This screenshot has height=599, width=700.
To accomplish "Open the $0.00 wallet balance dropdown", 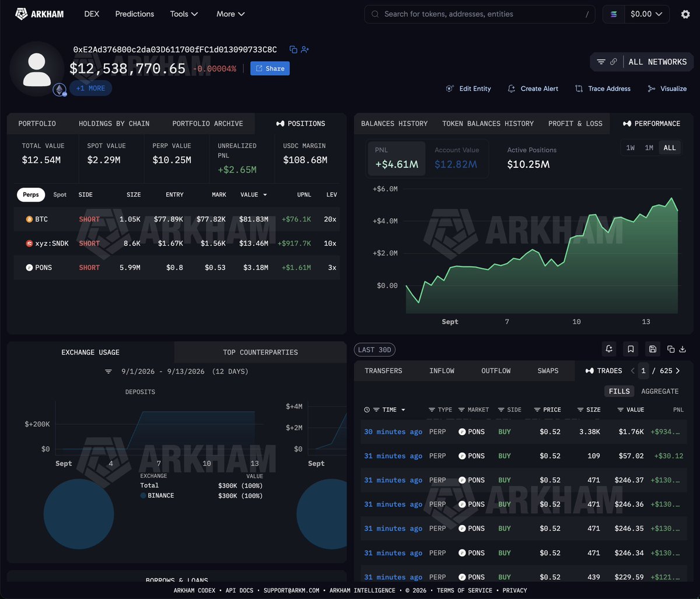I will point(646,14).
